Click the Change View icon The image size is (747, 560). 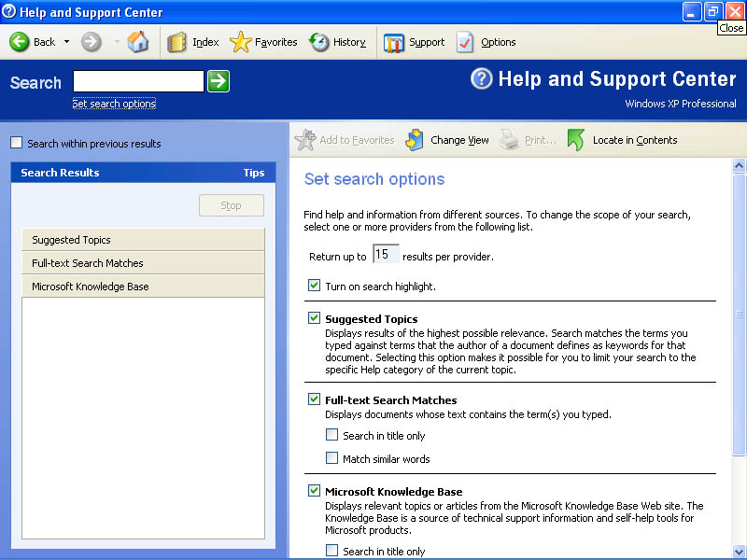pos(415,140)
